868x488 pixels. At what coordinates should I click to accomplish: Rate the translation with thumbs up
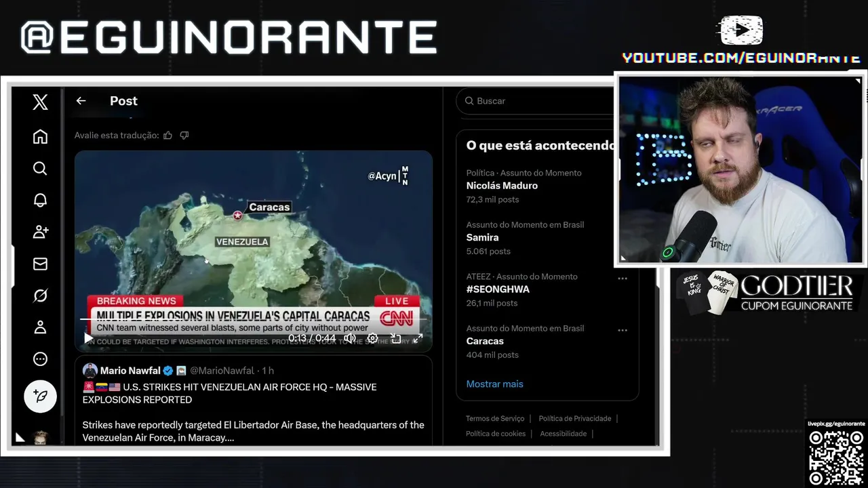[x=167, y=135]
